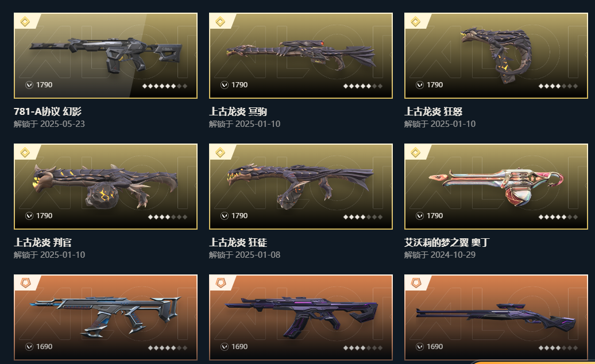Click orange tier badge on silver-blue rifle card
Image resolution: width=595 pixels, height=364 pixels.
(x=25, y=283)
